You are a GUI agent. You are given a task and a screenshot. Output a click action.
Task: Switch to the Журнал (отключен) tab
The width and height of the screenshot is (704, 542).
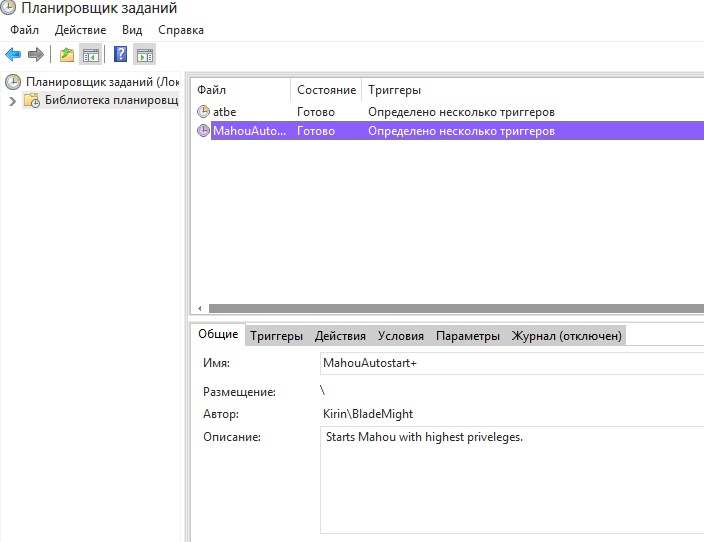567,336
